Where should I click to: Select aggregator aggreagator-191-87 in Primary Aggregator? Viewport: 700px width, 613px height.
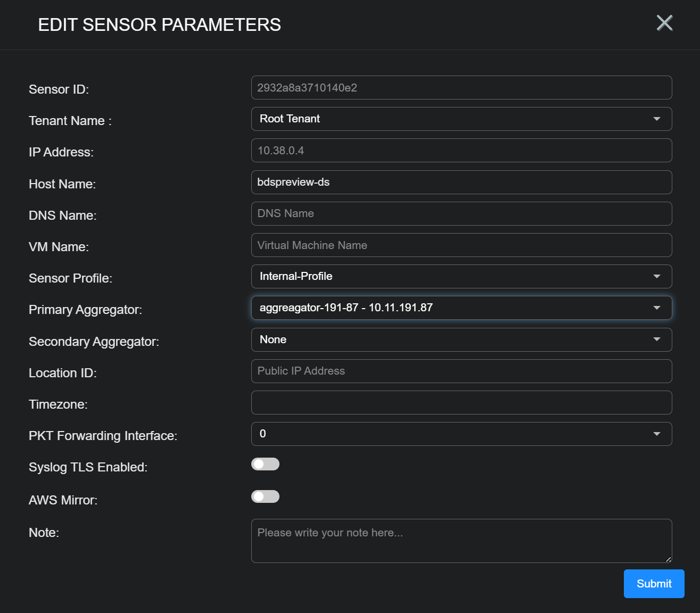click(x=461, y=308)
